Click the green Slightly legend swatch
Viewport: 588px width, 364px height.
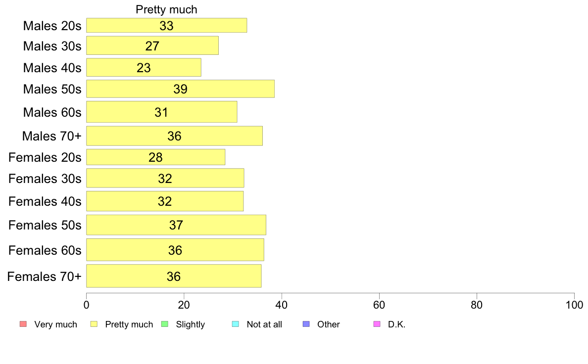point(165,324)
